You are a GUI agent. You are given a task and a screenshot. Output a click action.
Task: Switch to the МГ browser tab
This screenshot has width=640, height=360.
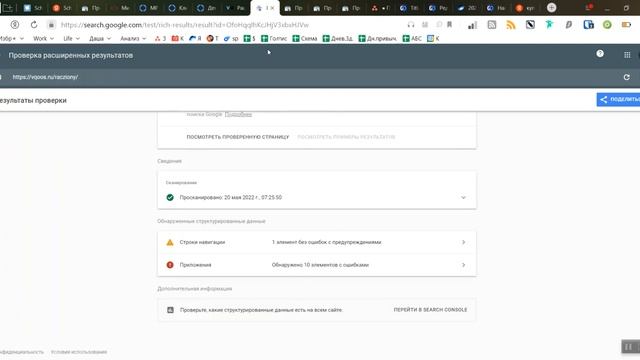(149, 8)
